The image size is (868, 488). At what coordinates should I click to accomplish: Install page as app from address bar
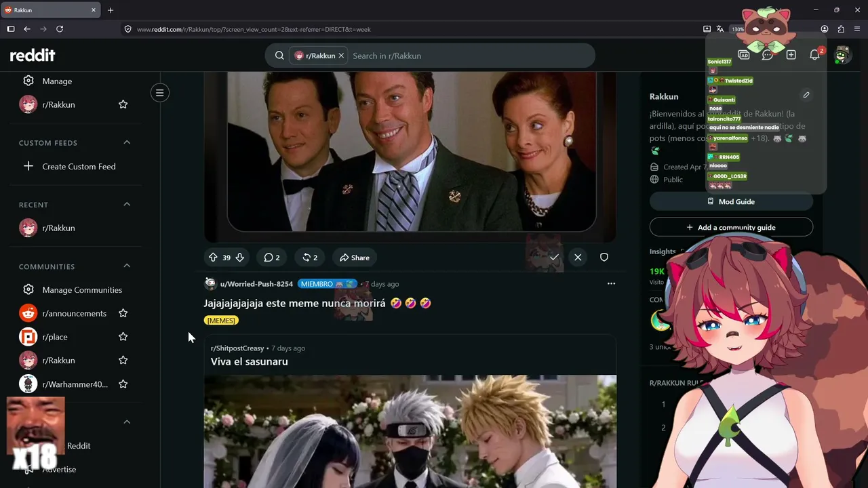(707, 29)
